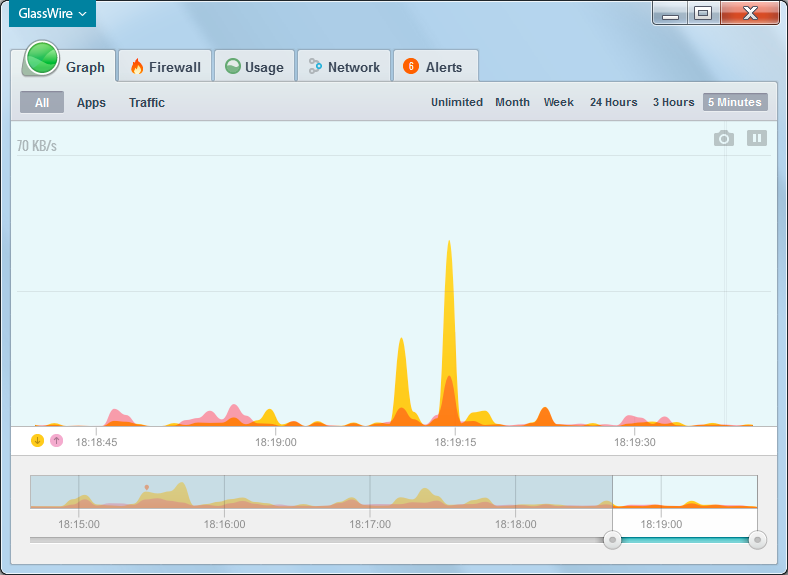
Task: Pause the live graph
Action: (x=757, y=138)
